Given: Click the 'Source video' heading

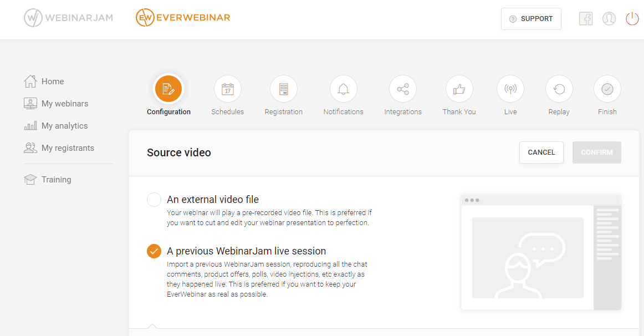Looking at the screenshot, I should point(179,152).
